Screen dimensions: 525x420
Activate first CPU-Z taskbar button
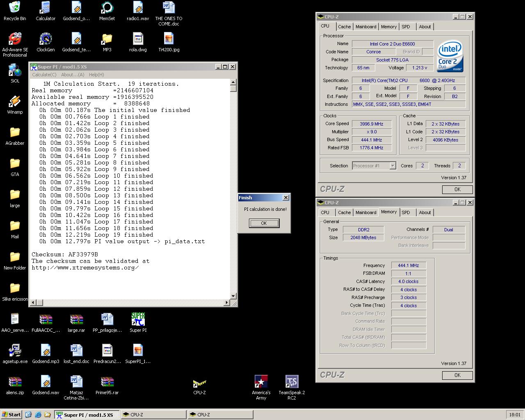click(x=153, y=415)
